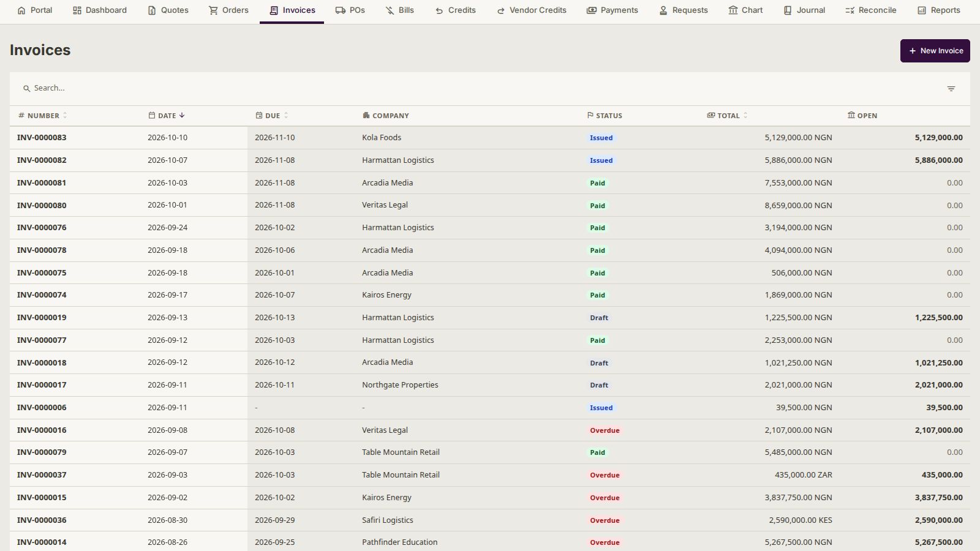Switch to the POs tab
The image size is (980, 551).
(x=350, y=10)
